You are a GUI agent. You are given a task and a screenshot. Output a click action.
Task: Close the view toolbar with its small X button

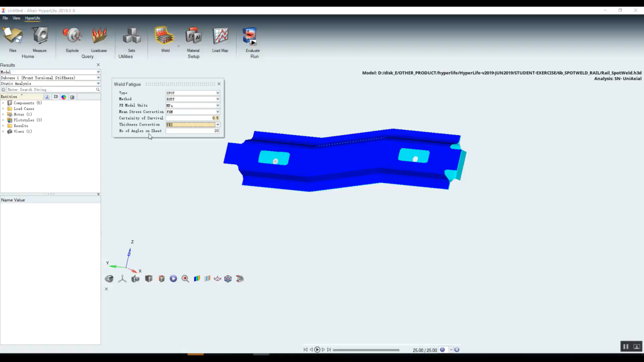[x=106, y=289]
